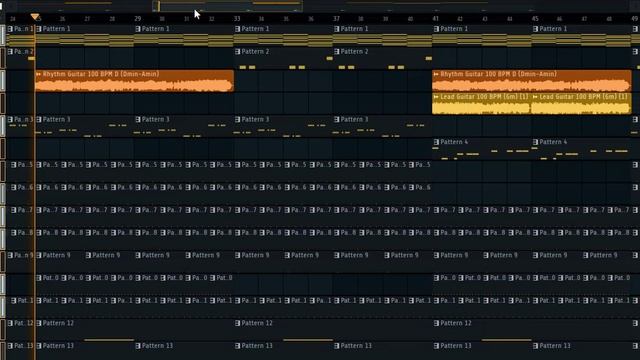Open clip menu icon of Pattern 13 at bar 37

337,346
